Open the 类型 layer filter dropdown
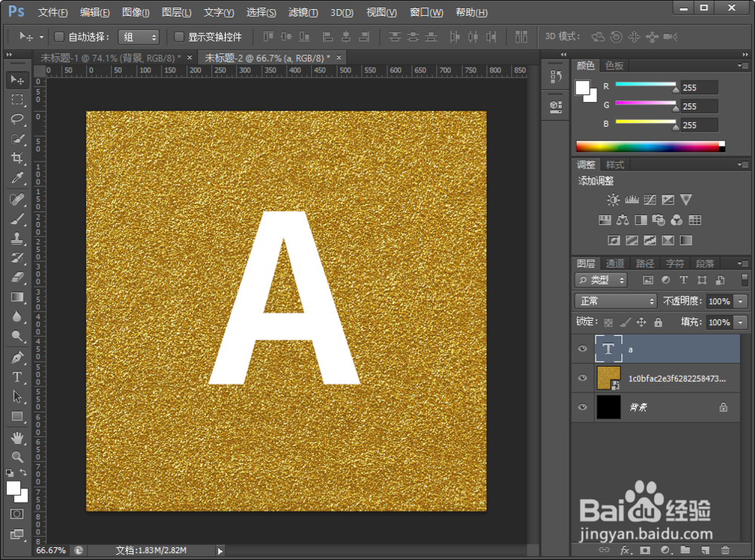This screenshot has height=560, width=755. (x=601, y=280)
